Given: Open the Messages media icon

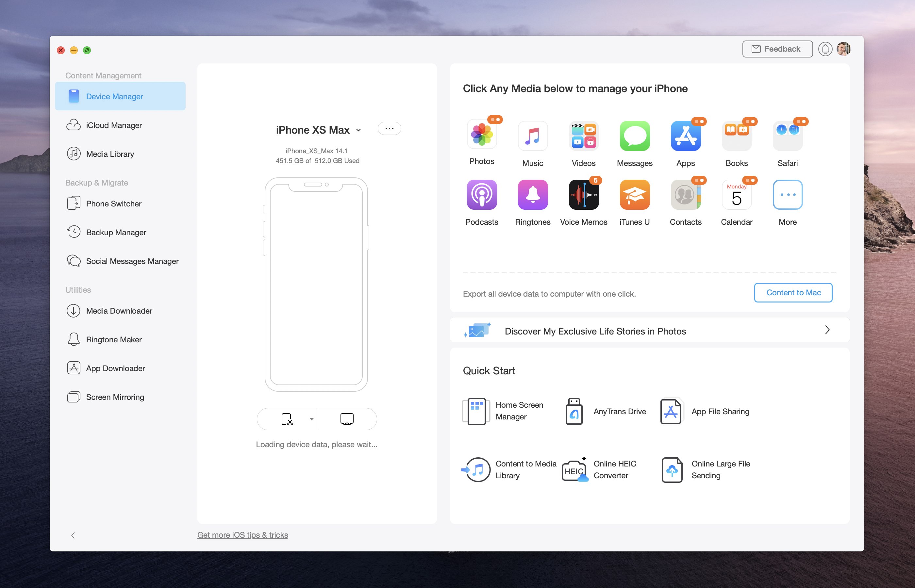Looking at the screenshot, I should click(634, 136).
